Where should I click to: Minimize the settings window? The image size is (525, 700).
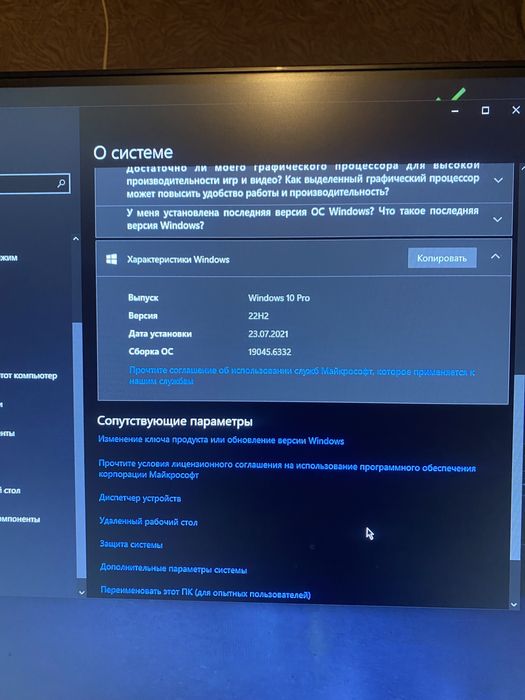pos(455,110)
